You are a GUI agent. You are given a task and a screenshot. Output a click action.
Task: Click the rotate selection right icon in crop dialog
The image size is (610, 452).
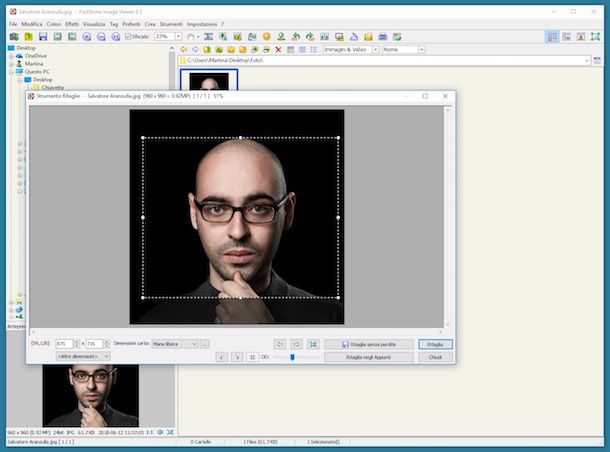tap(296, 344)
